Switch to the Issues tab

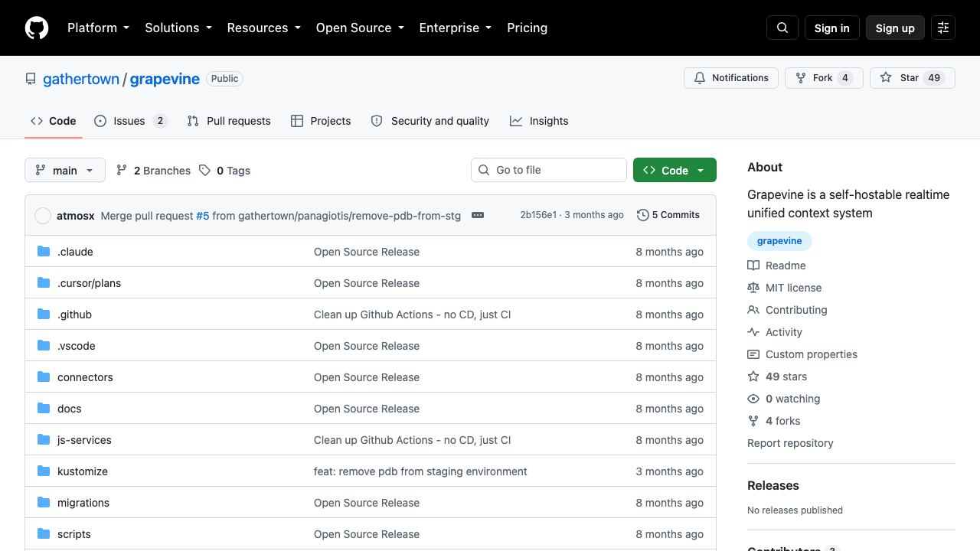pyautogui.click(x=131, y=121)
